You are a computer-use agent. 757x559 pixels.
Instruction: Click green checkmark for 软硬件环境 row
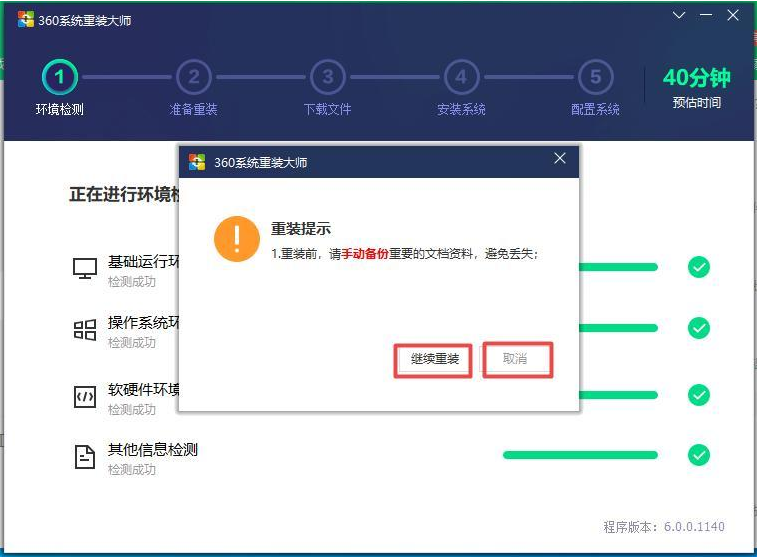[699, 395]
